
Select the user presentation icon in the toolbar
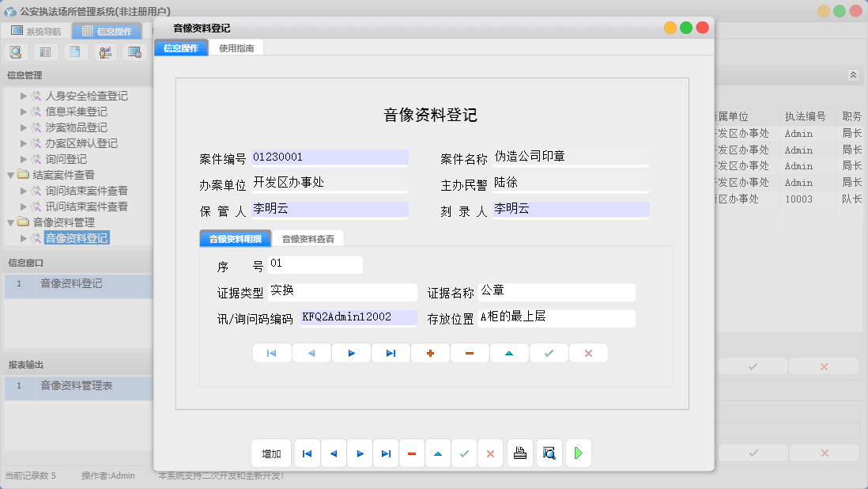pos(105,51)
